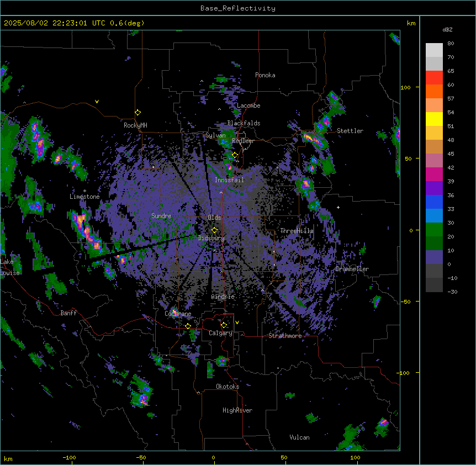Image resolution: width=476 pixels, height=465 pixels.
Task: Select the Lacombe city label
Action: pyautogui.click(x=248, y=105)
